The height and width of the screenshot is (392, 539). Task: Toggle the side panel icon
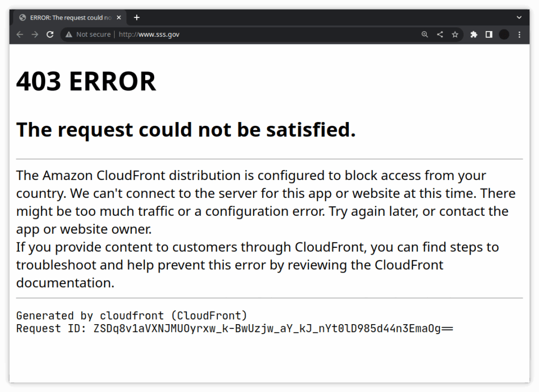click(489, 34)
